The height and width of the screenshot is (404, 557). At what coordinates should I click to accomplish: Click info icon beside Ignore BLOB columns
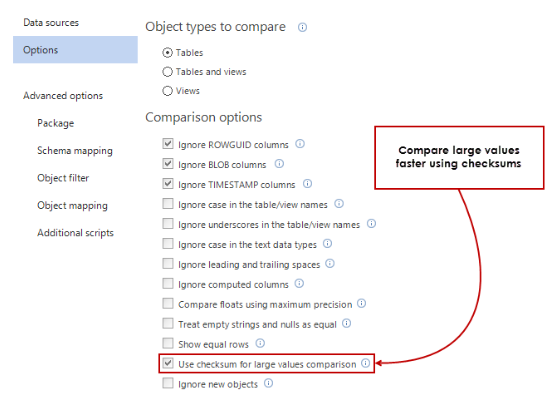[x=279, y=164]
